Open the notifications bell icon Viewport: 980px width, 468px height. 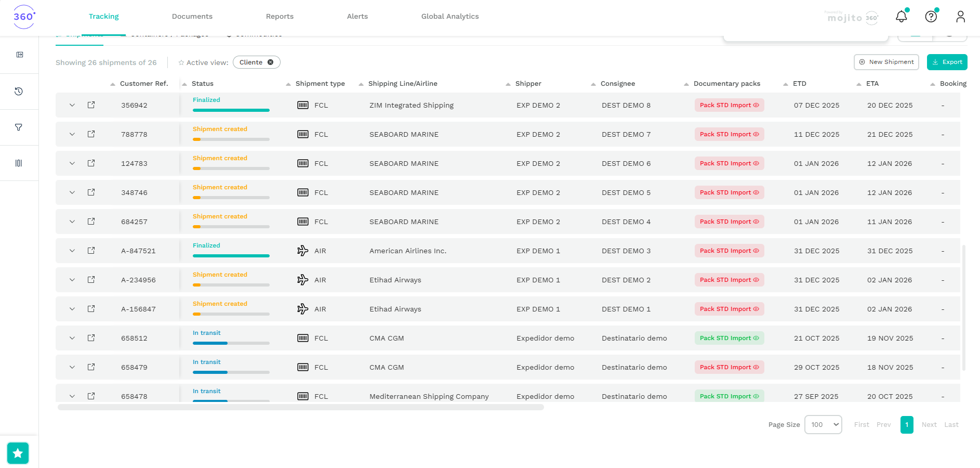point(901,17)
